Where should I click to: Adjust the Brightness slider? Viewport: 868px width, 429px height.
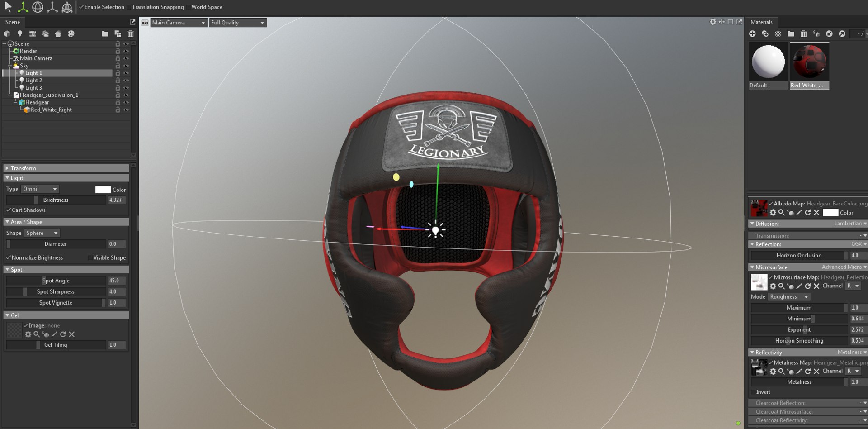pos(56,200)
